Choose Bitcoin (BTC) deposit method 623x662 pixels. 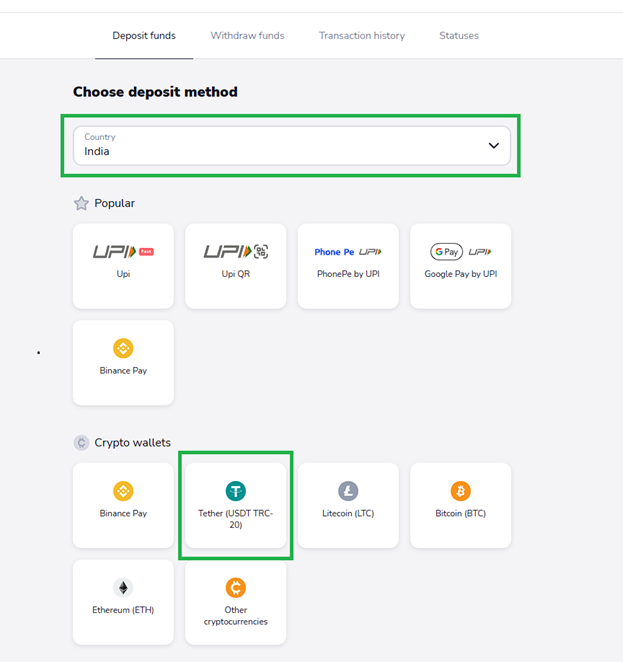pyautogui.click(x=460, y=504)
